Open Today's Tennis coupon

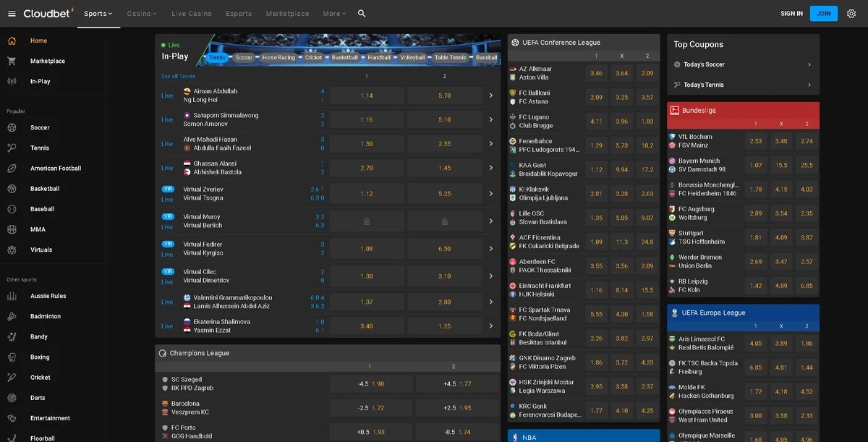pos(743,85)
